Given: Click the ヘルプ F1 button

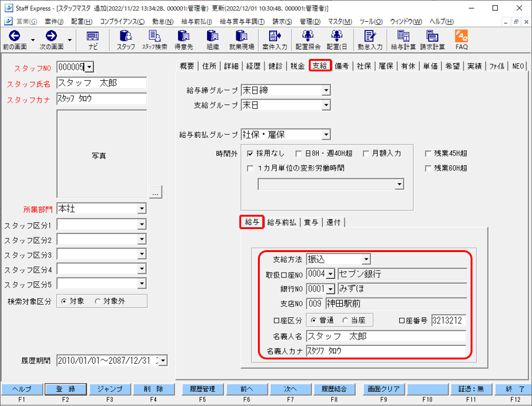Looking at the screenshot, I should coord(22,389).
